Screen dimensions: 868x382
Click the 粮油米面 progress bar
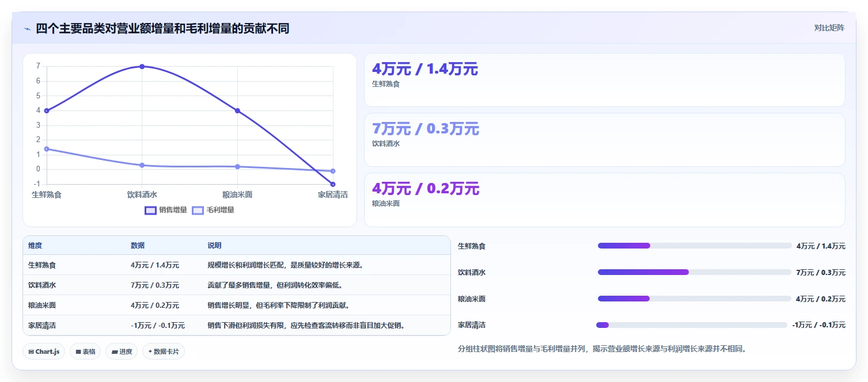point(695,299)
